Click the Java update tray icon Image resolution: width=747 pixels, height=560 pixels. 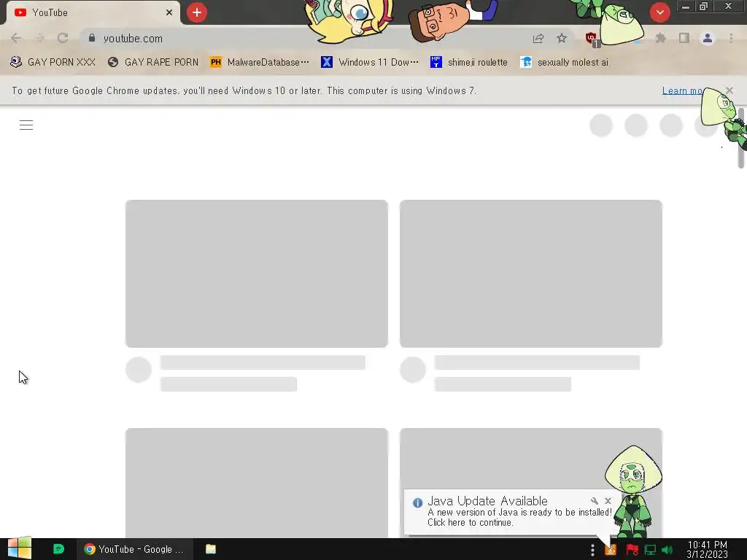point(611,550)
